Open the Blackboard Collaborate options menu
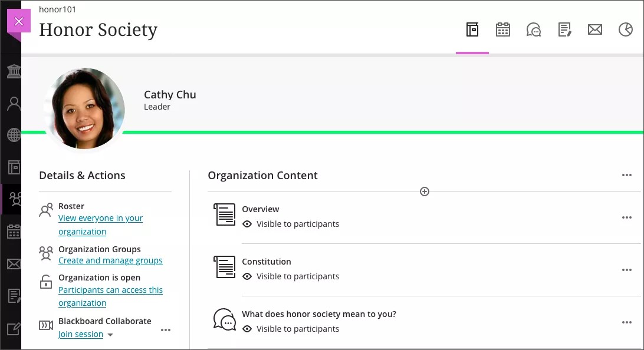This screenshot has width=644, height=350. 166,330
